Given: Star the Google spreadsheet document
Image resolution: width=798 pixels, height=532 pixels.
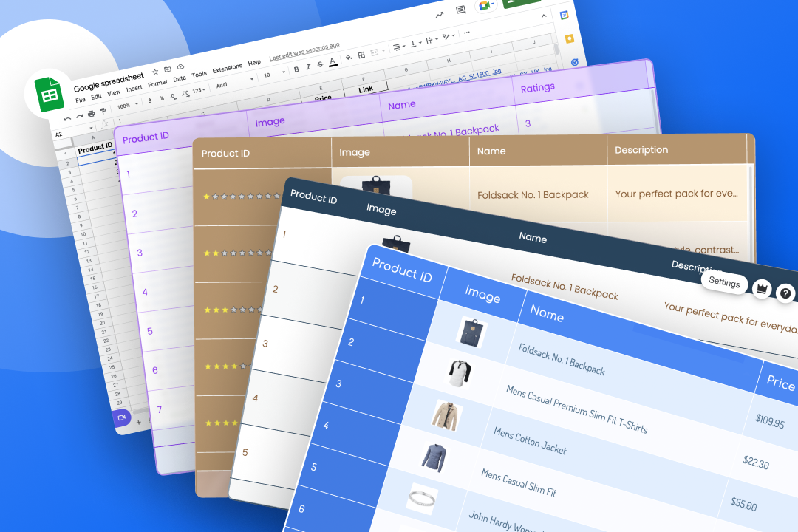Looking at the screenshot, I should coord(155,72).
